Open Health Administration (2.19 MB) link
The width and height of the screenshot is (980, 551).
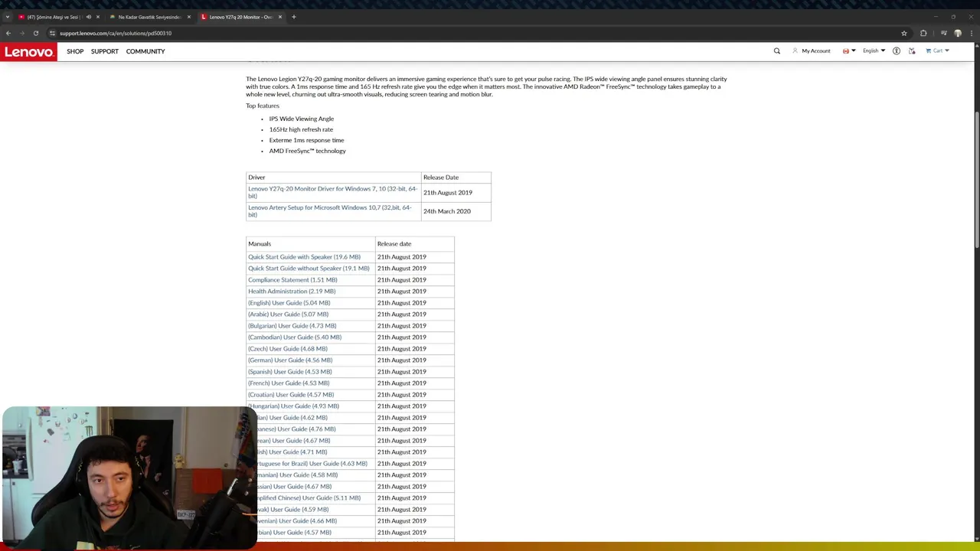click(292, 292)
